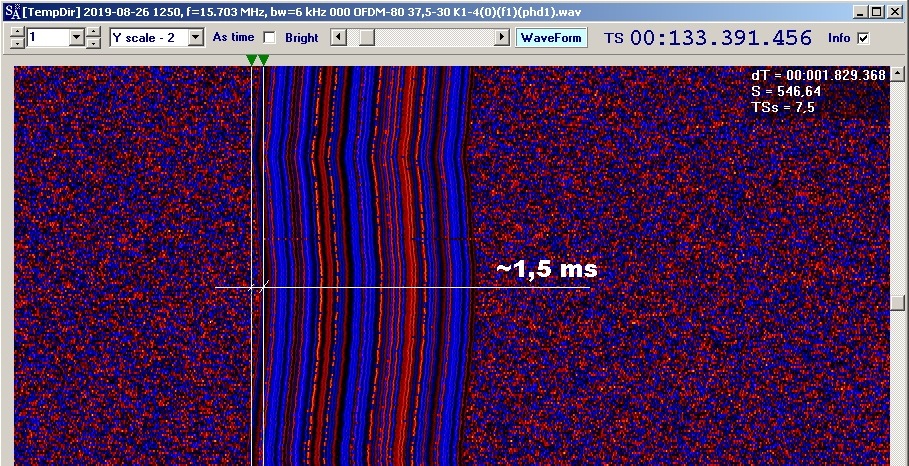Click the vertical scrollbar thumb

click(898, 303)
